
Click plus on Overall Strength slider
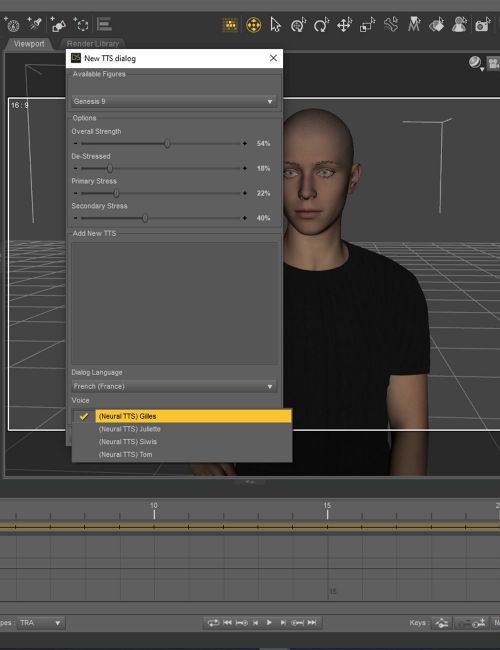click(245, 143)
